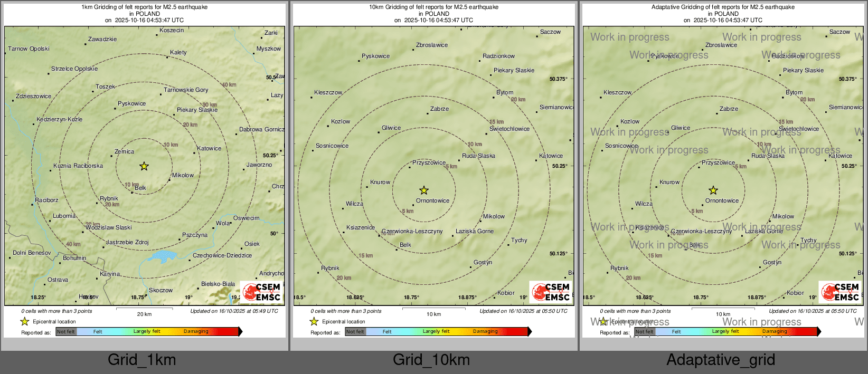Click the CSEM EMSC logo on the Grid_1km map
Image resolution: width=868 pixels, height=374 pixels.
[x=262, y=292]
